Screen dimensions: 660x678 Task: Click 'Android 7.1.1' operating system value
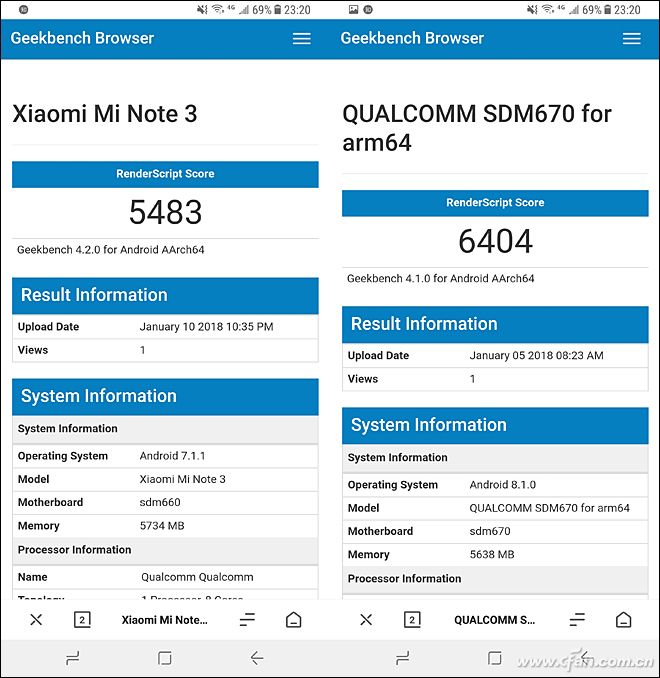coord(172,456)
